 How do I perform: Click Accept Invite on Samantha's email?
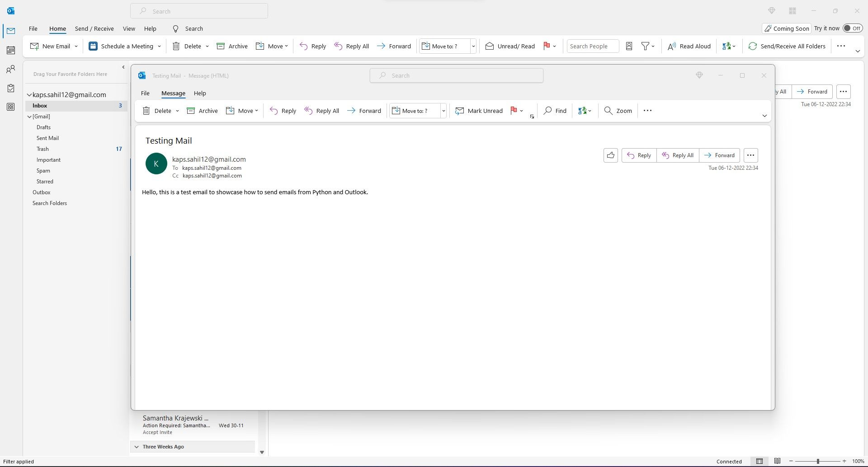coord(157,432)
